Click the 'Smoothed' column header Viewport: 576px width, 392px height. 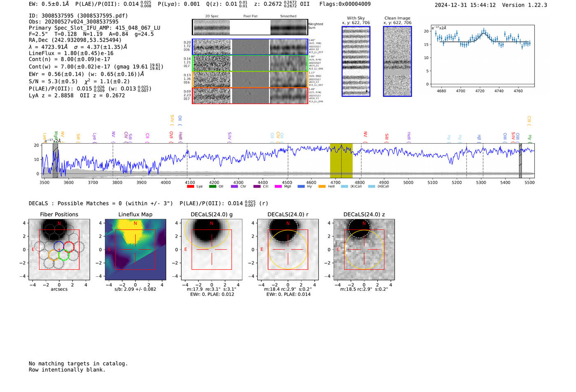(x=288, y=16)
